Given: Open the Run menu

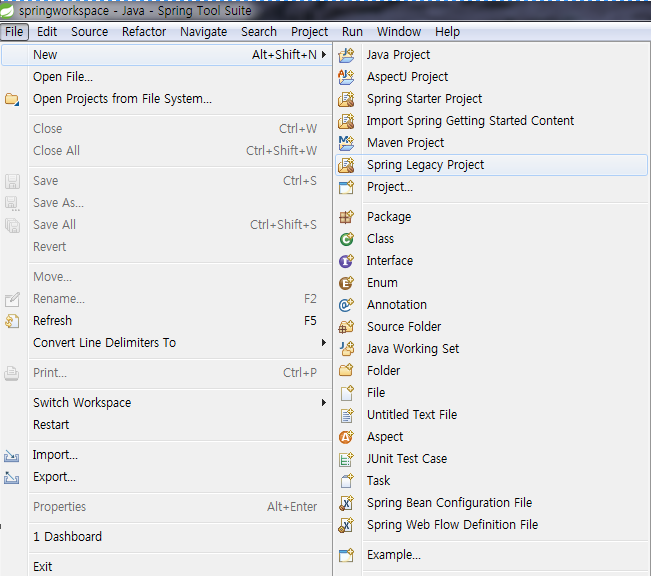Looking at the screenshot, I should [x=352, y=32].
